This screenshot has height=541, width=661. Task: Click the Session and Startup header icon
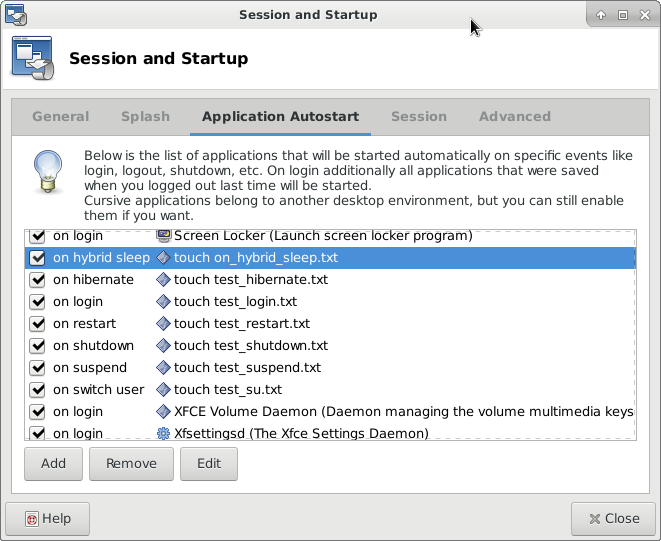[32, 59]
